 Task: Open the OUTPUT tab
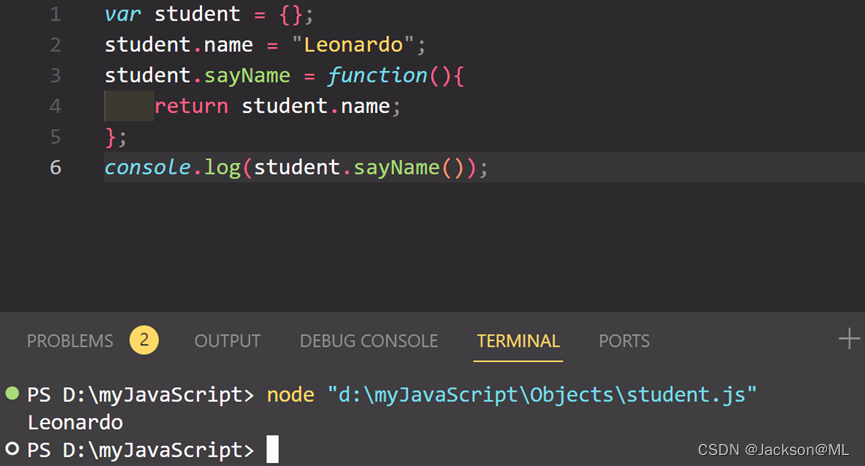click(x=227, y=341)
